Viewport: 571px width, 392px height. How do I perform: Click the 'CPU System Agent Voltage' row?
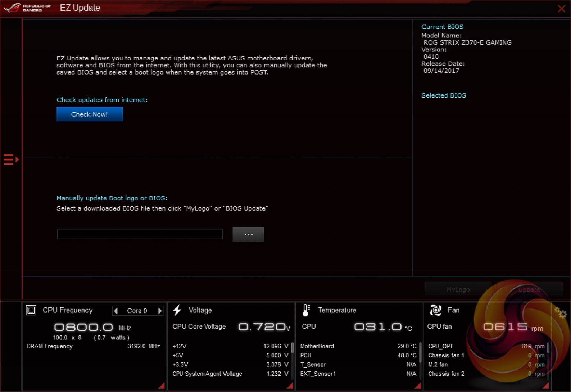pos(230,374)
